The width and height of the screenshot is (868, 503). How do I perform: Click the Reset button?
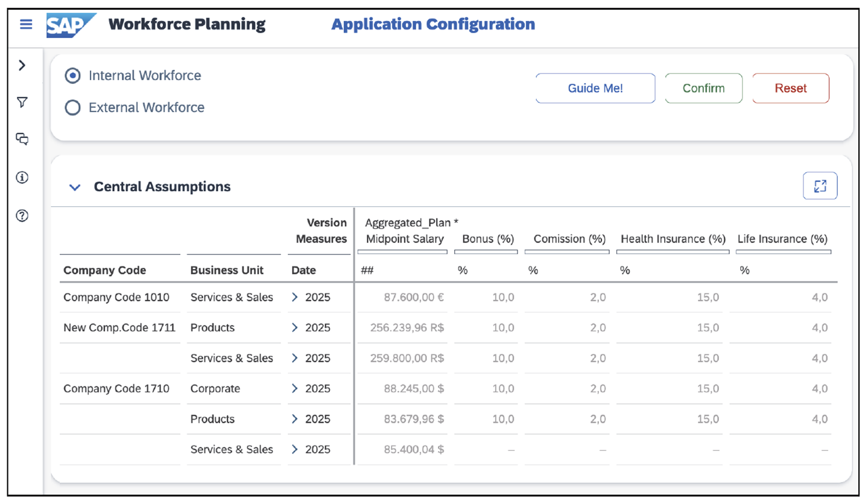click(791, 88)
